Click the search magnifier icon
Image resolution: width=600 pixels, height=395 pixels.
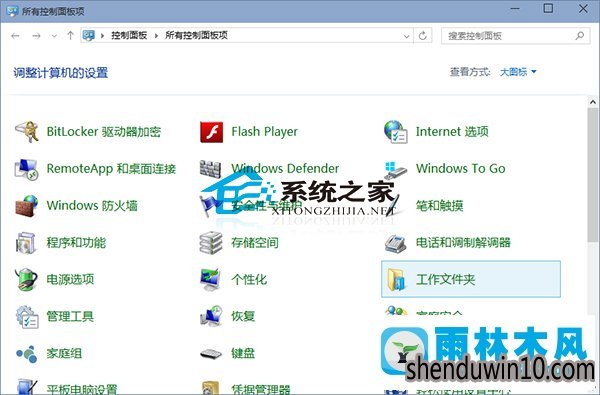pos(580,36)
